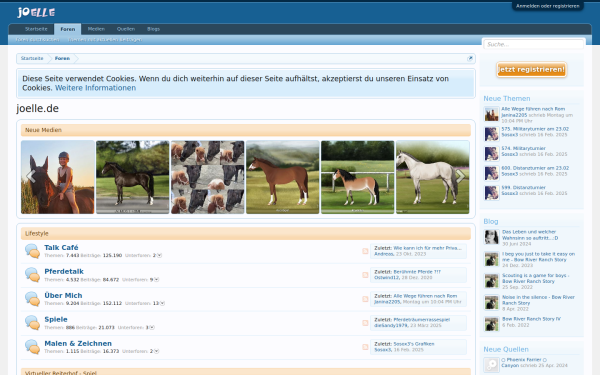Open avatar beside '575. Militaryturnier am 23.02'
Viewport: 600px width, 375px height.
(x=491, y=134)
